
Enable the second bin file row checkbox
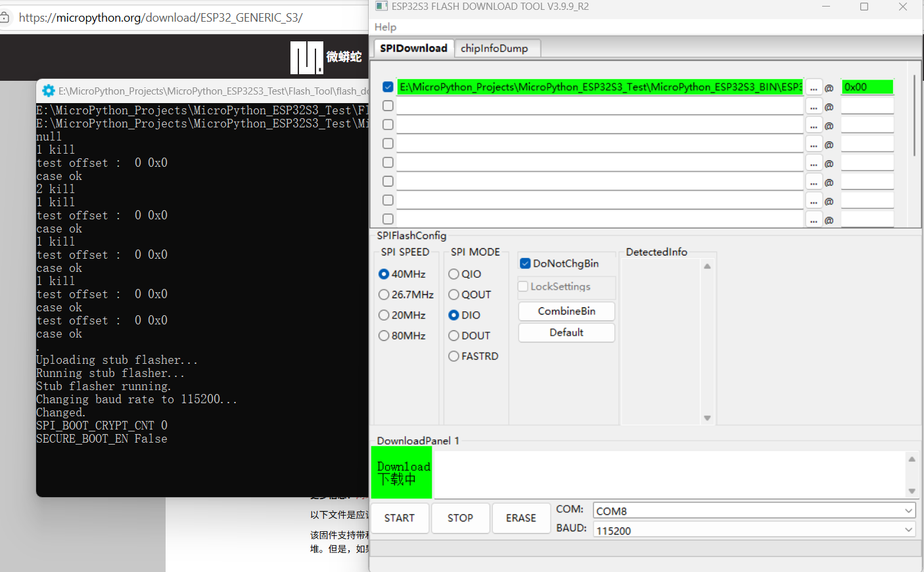click(388, 106)
